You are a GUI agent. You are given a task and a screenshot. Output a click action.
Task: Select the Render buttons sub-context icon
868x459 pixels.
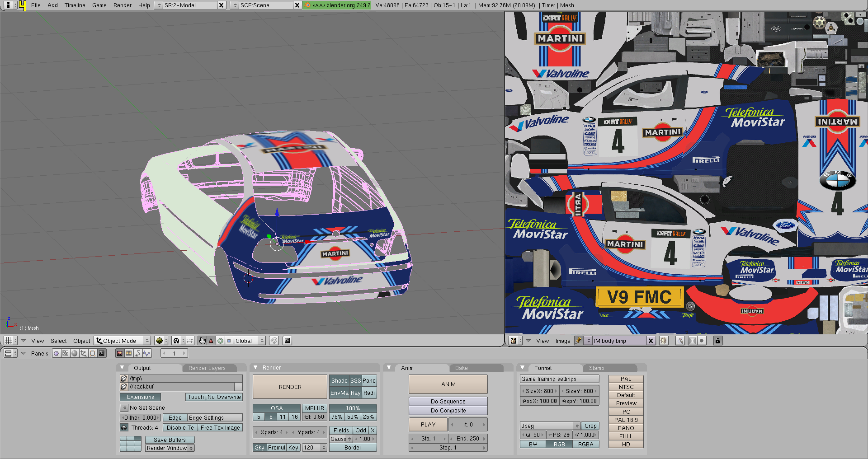(119, 353)
